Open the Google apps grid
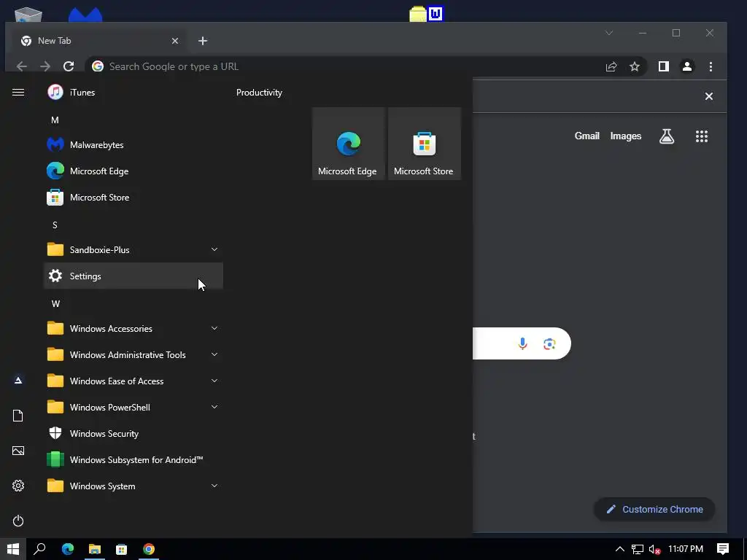Screen dimensions: 747x560 tap(701, 136)
